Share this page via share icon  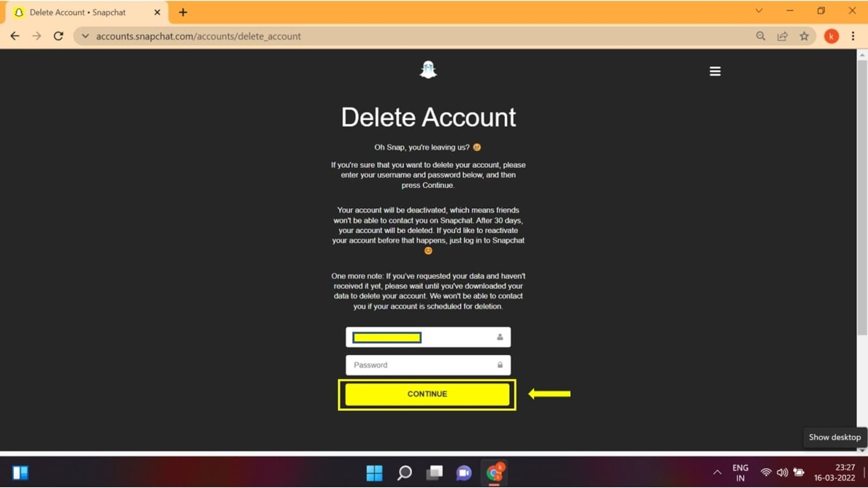(782, 36)
